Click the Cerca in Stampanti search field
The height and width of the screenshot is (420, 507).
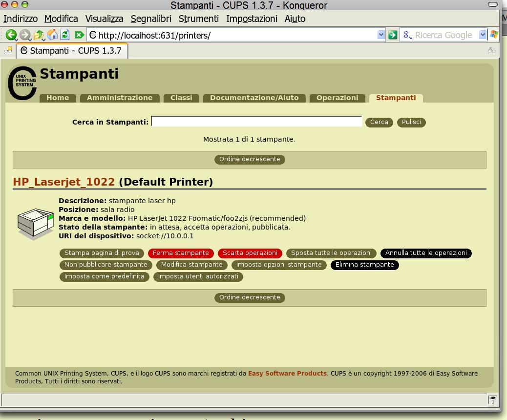(x=256, y=121)
